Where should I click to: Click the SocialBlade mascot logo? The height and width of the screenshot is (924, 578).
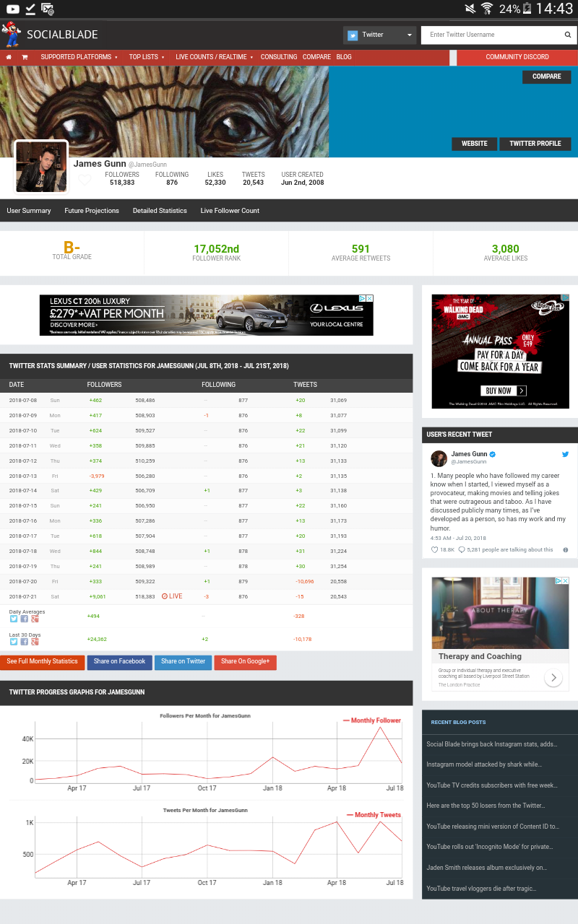(x=11, y=33)
